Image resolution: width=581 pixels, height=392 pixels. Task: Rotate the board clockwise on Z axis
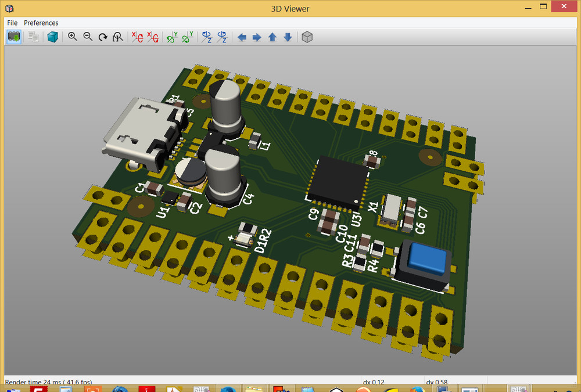pyautogui.click(x=205, y=37)
